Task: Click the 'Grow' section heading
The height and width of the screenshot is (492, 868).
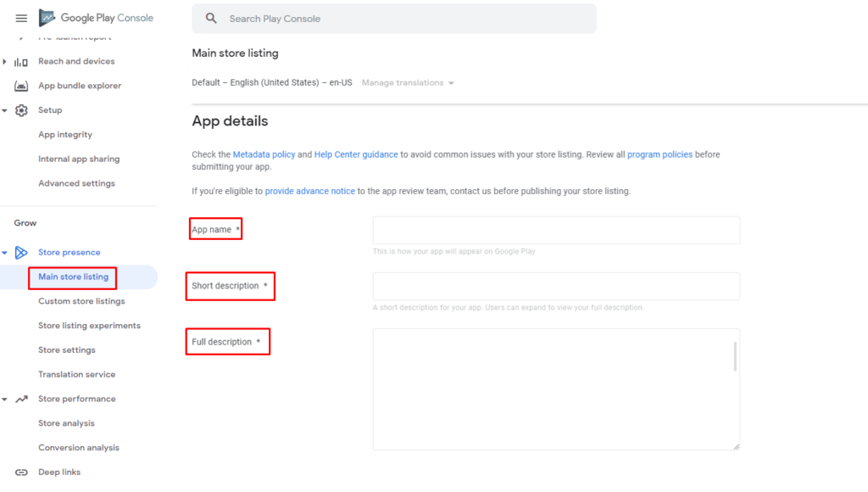Action: pyautogui.click(x=25, y=223)
